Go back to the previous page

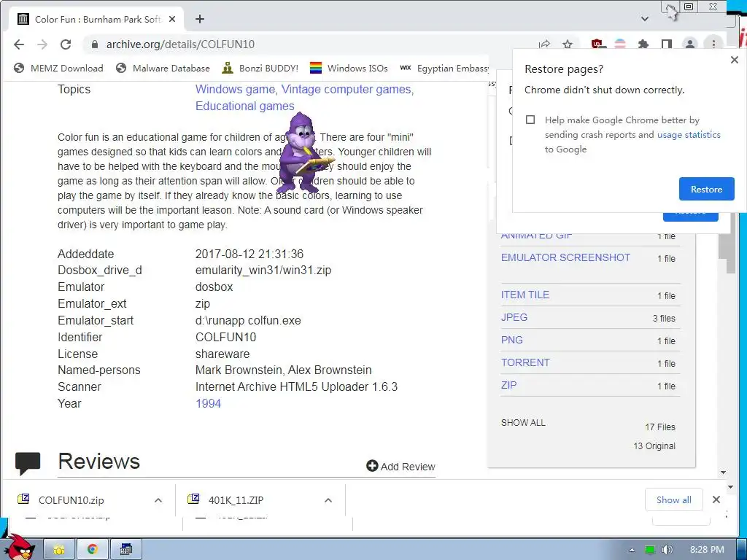18,44
